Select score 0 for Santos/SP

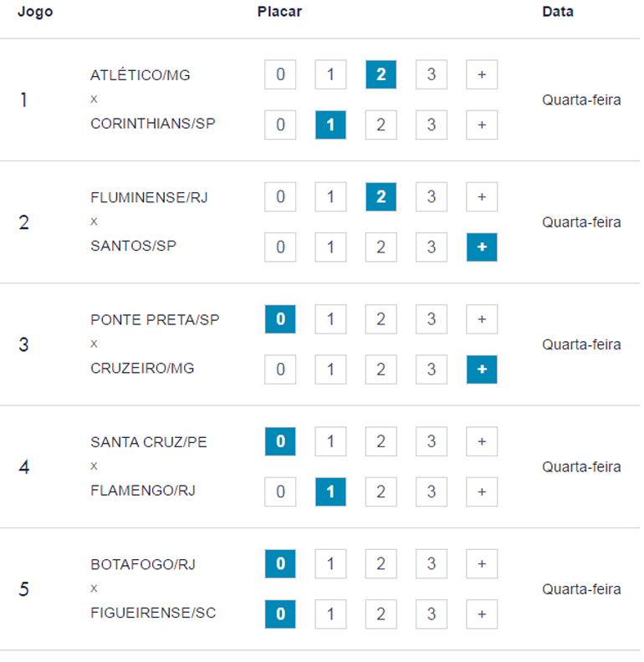(280, 247)
